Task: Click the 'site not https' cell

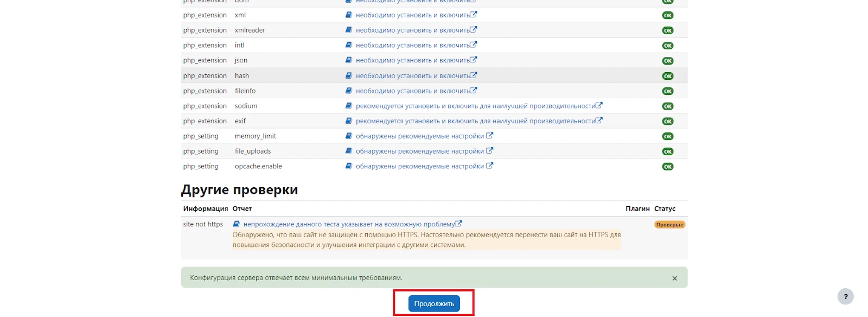Action: coord(203,224)
